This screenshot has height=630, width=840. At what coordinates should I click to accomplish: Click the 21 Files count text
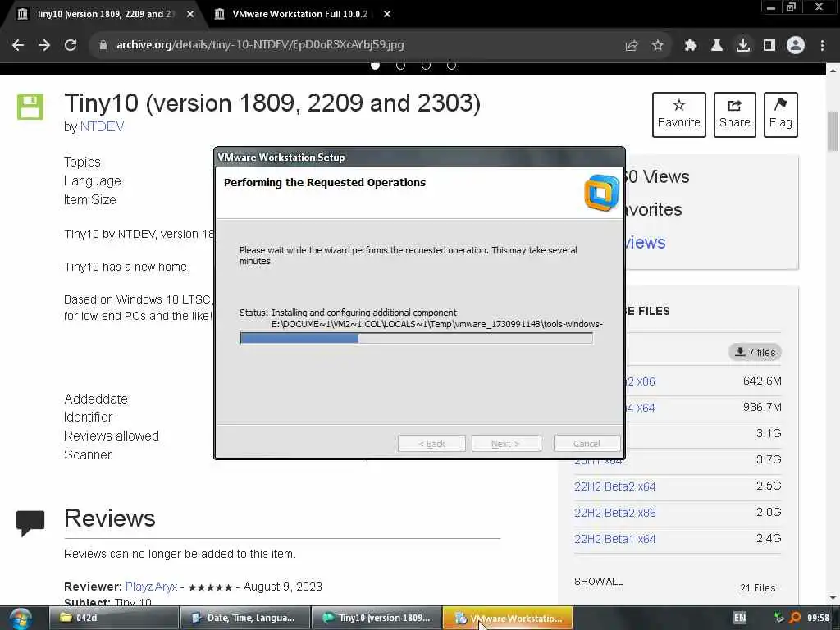pos(757,587)
